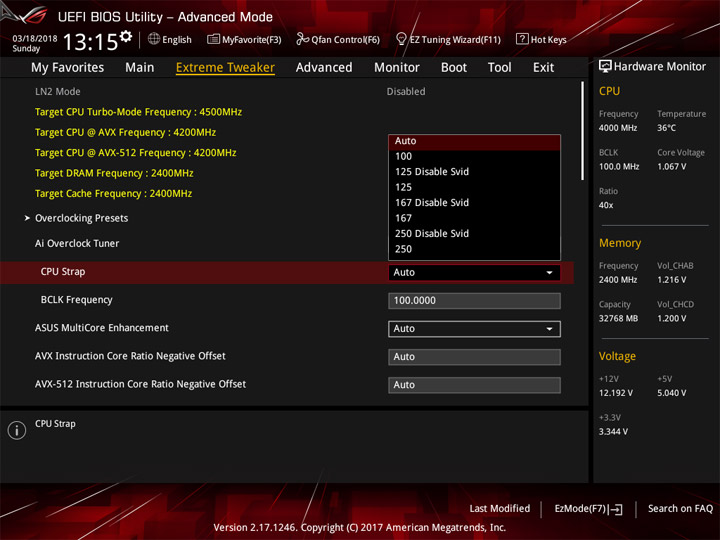Screen dimensions: 720x540
Task: Go to the Exit tab
Action: pos(543,68)
